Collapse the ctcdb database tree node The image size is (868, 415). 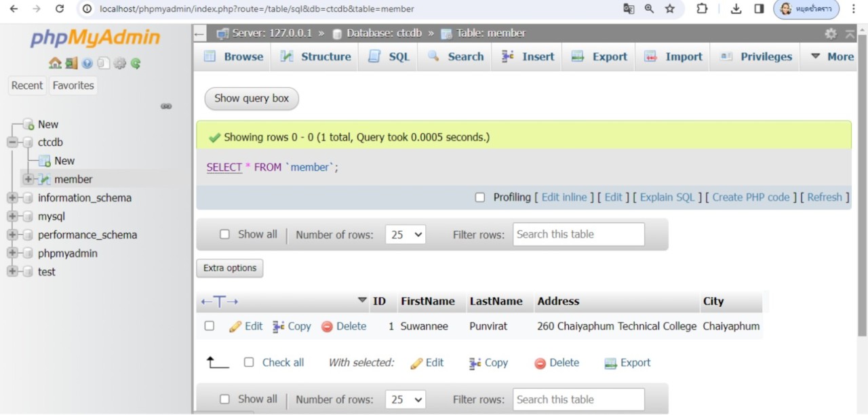point(12,142)
